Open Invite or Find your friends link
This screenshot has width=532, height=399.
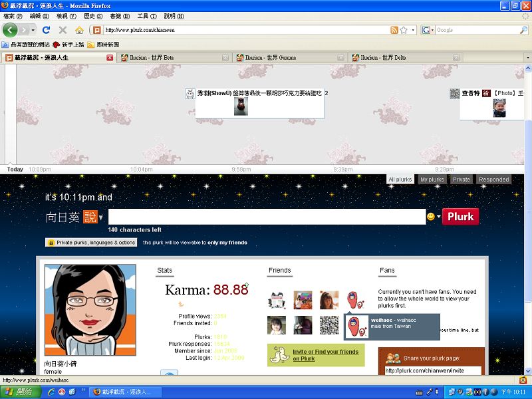click(325, 355)
